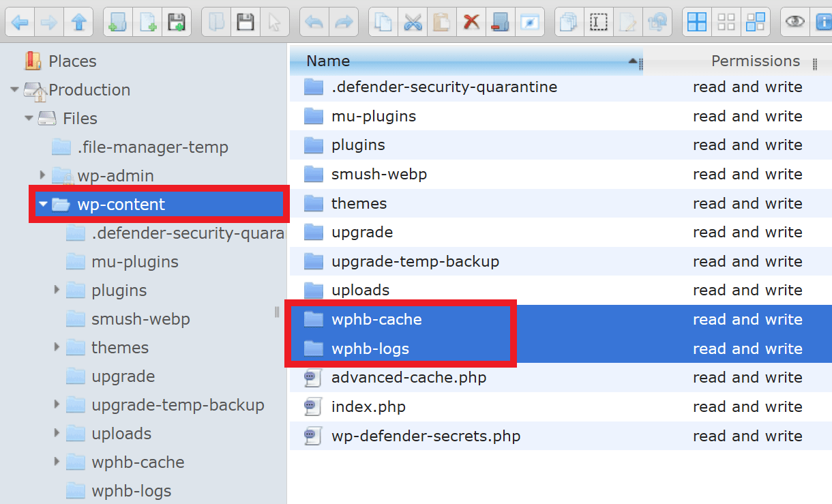Delete selected folders with red X
The image size is (832, 504).
(471, 22)
